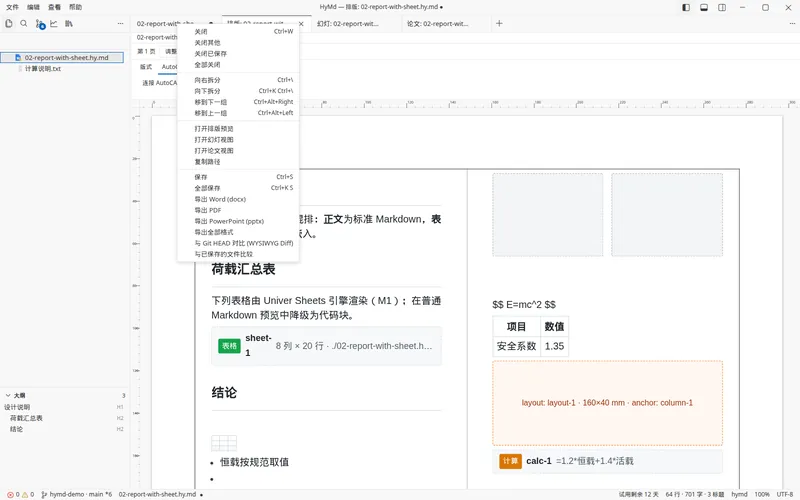Choose 移到下一组 in the context menu
Viewport: 800px width, 500px height.
pos(238,102)
